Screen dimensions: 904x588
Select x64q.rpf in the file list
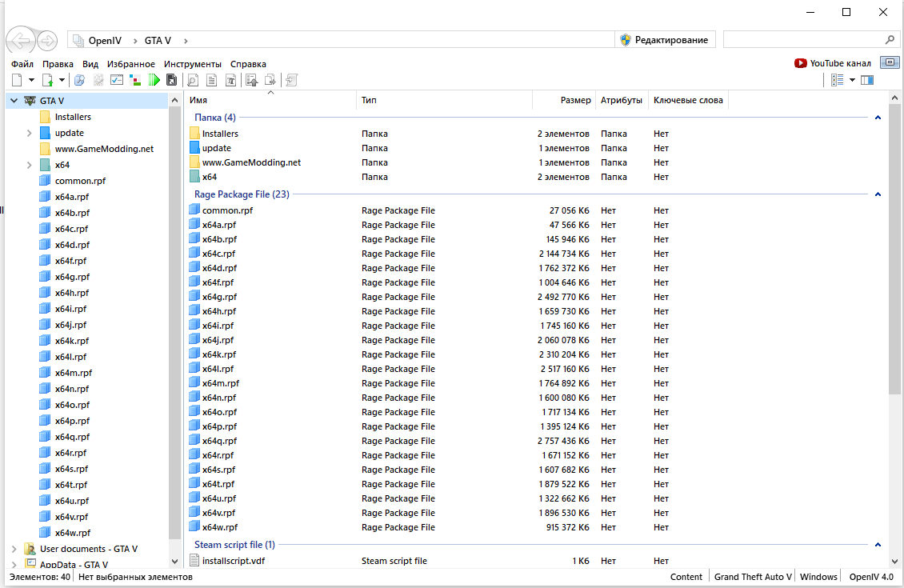(x=220, y=441)
